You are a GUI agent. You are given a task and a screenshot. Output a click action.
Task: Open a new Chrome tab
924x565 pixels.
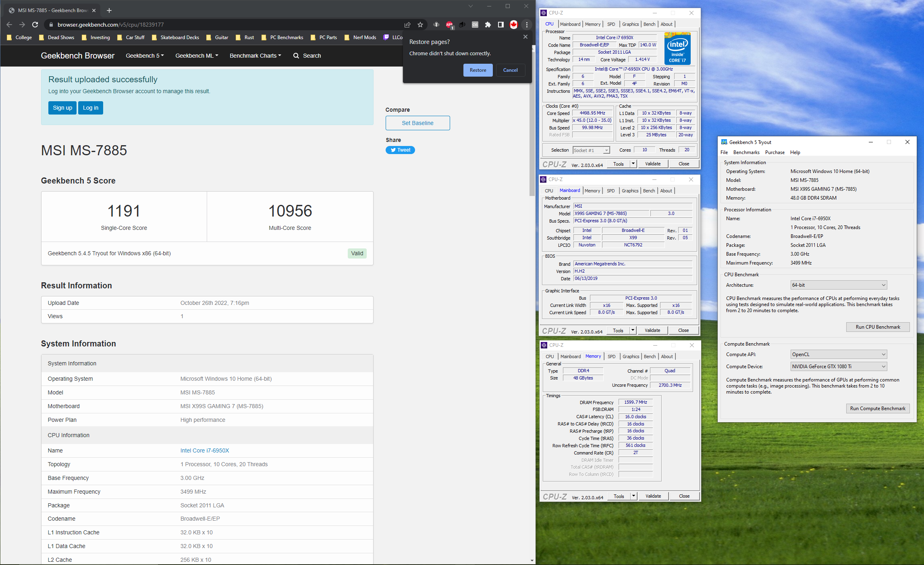109,10
